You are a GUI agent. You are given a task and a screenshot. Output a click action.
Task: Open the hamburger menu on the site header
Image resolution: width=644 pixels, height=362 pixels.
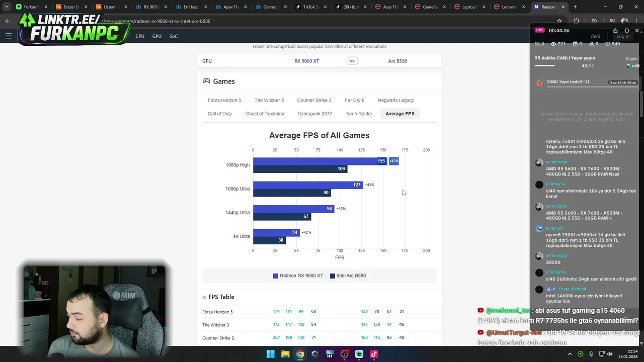pos(9,36)
